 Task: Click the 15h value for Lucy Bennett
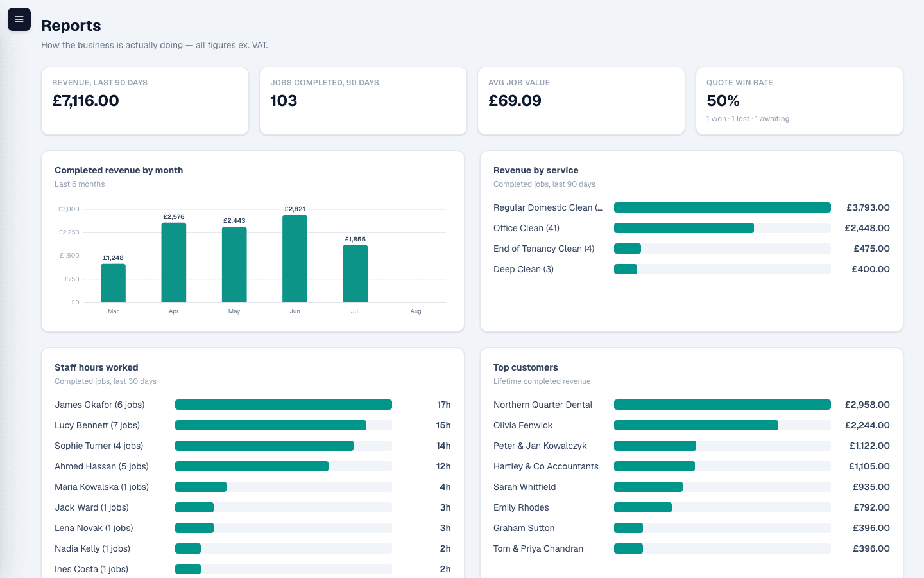(x=443, y=425)
